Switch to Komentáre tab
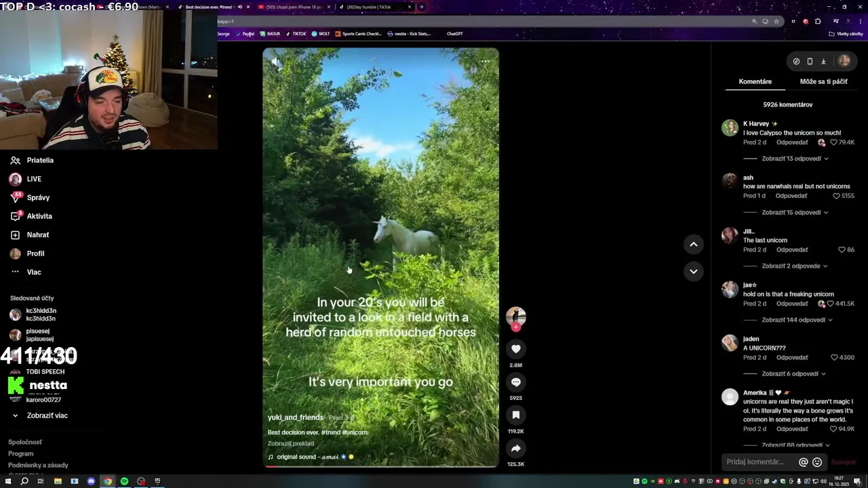Image resolution: width=868 pixels, height=488 pixels. point(755,81)
